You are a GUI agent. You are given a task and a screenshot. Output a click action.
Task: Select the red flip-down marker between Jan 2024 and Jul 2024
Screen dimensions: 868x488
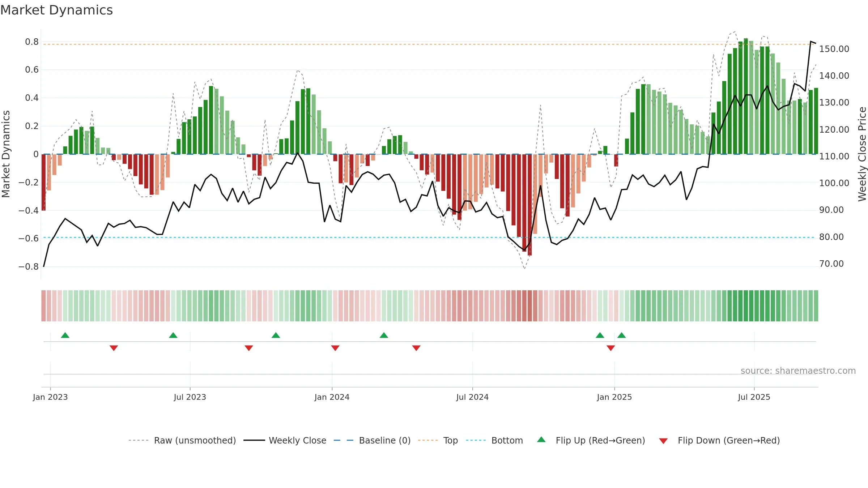point(416,348)
